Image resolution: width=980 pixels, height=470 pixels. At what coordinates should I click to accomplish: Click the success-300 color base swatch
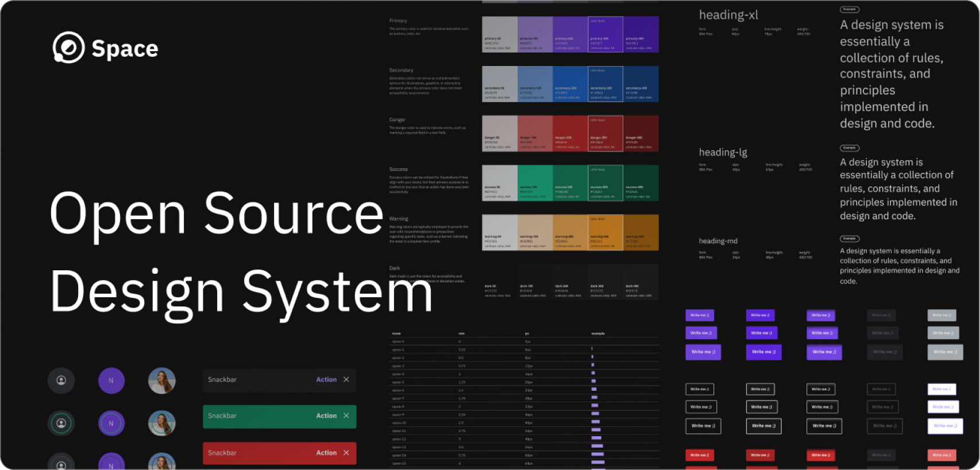coord(605,183)
